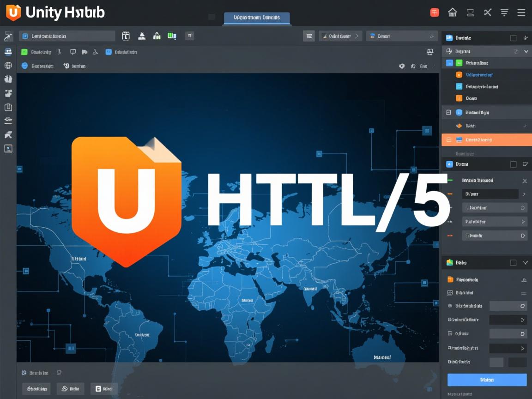Select the wrench tools icon top right
Screen dimensions: 532x399
pos(487,12)
